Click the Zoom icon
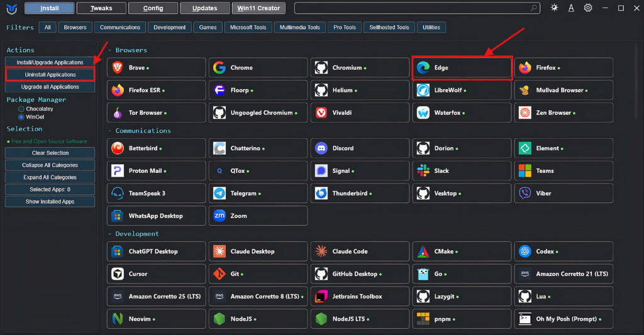This screenshot has width=644, height=335. tap(219, 216)
